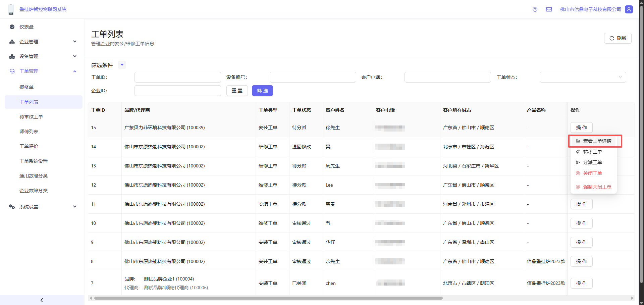Click the 系统设置 gears icon
This screenshot has height=305, width=644.
[12, 207]
